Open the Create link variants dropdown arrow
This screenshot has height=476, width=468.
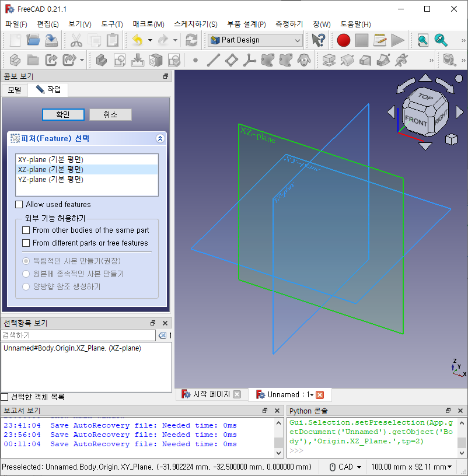click(x=82, y=60)
